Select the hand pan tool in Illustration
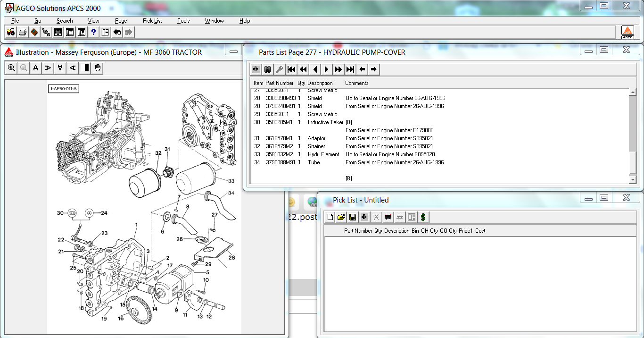The width and height of the screenshot is (644, 338). (x=98, y=68)
